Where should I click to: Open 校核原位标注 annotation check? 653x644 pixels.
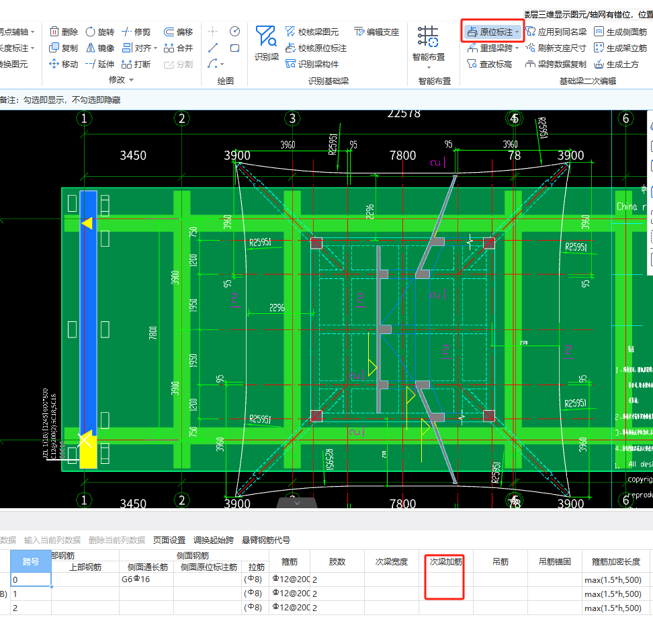tap(316, 48)
